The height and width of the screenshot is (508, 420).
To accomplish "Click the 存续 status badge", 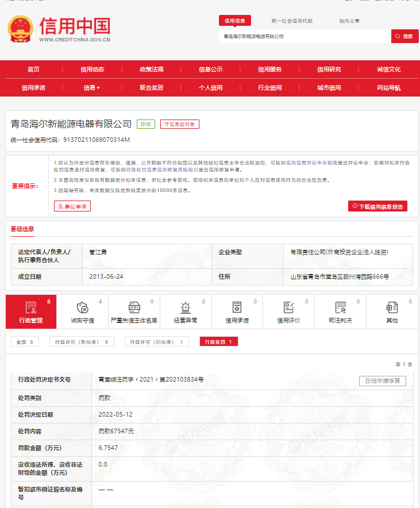I will click(146, 124).
